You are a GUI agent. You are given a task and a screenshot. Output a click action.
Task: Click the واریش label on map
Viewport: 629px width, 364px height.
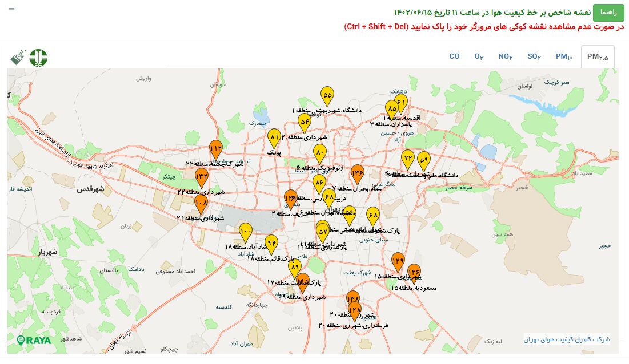(x=143, y=79)
